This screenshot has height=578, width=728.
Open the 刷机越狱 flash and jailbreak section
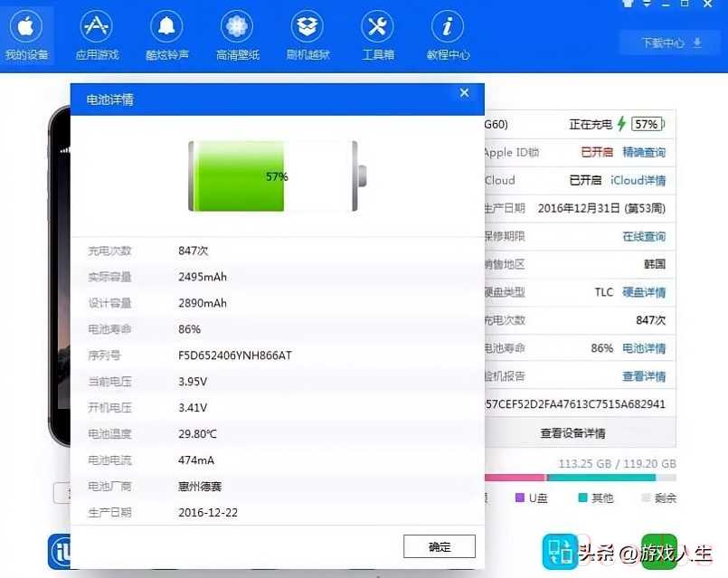click(x=307, y=36)
